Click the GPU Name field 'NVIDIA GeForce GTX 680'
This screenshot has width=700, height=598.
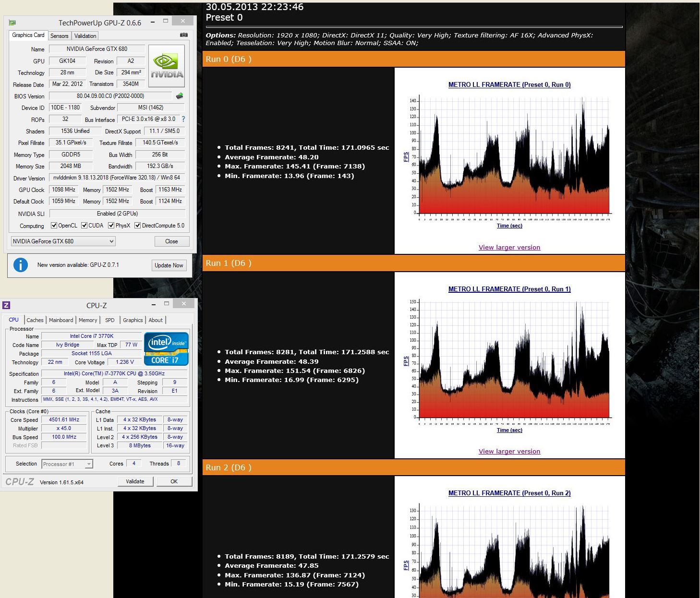[x=97, y=49]
